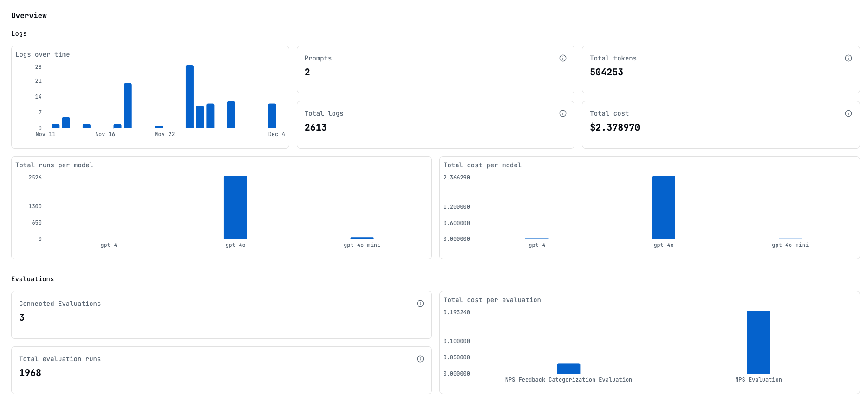
Task: Click the Logs section heading
Action: click(19, 33)
